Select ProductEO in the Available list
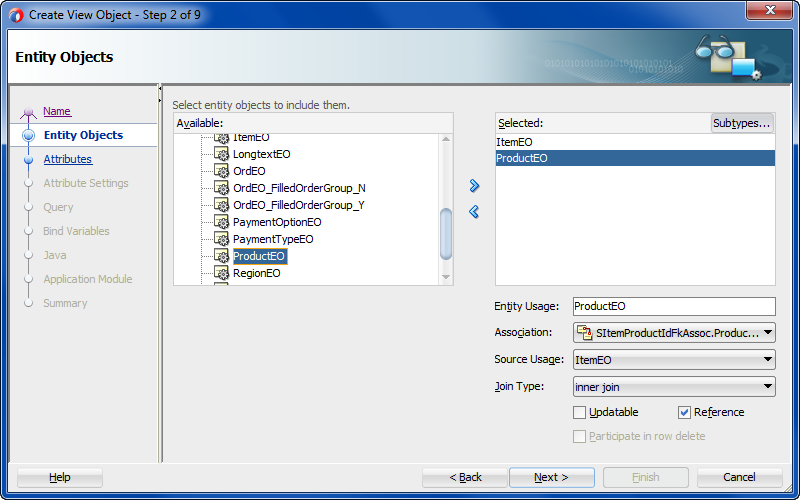The height and width of the screenshot is (500, 800). pos(260,256)
